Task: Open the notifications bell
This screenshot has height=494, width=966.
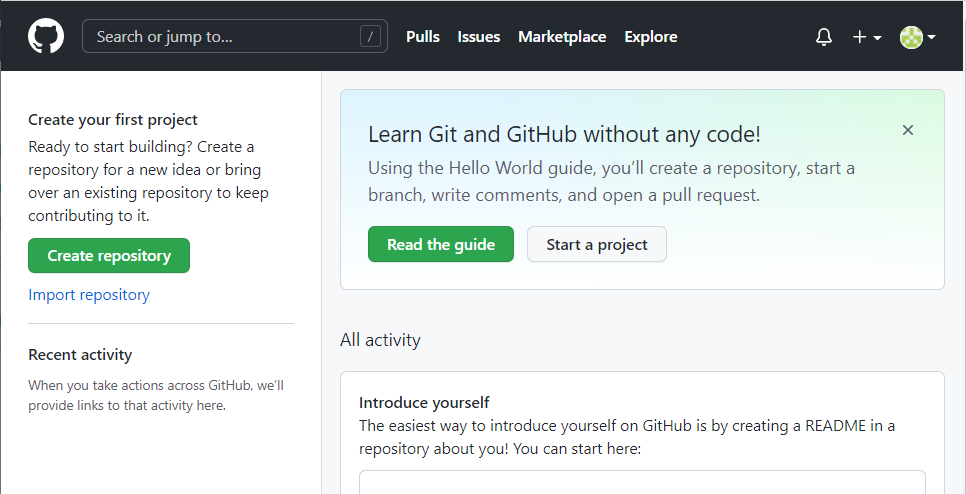Action: tap(824, 37)
